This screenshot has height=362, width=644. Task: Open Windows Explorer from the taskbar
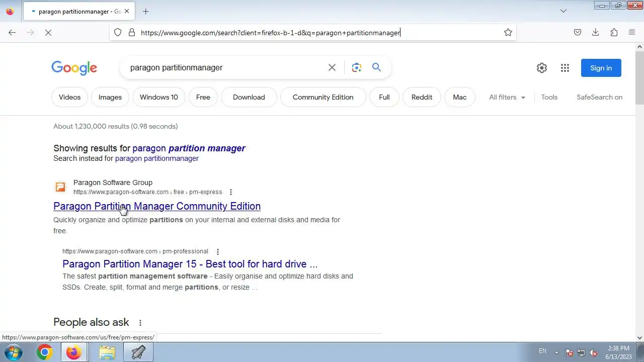107,352
